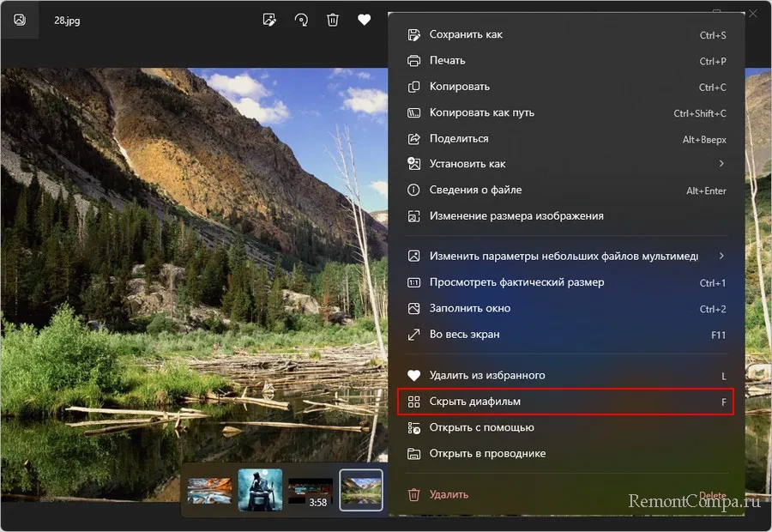Select 'Копировать' menu entry
Image resolution: width=772 pixels, height=532 pixels.
coord(566,87)
